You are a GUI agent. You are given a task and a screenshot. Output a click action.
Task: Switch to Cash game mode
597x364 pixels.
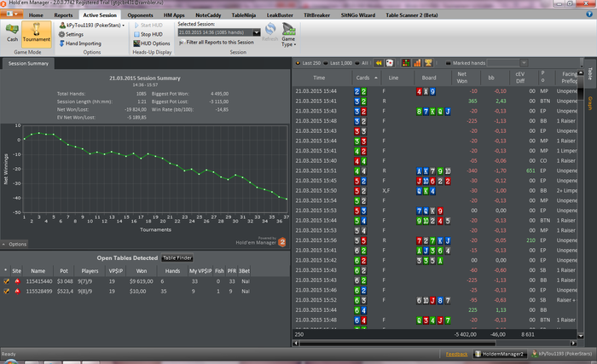point(12,34)
